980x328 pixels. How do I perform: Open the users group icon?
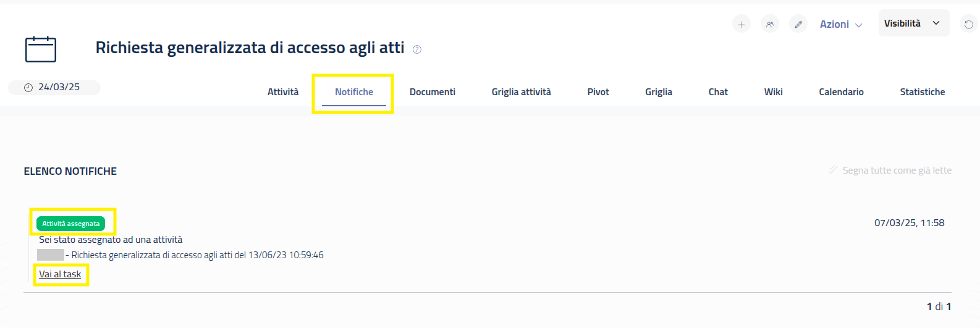(x=770, y=24)
